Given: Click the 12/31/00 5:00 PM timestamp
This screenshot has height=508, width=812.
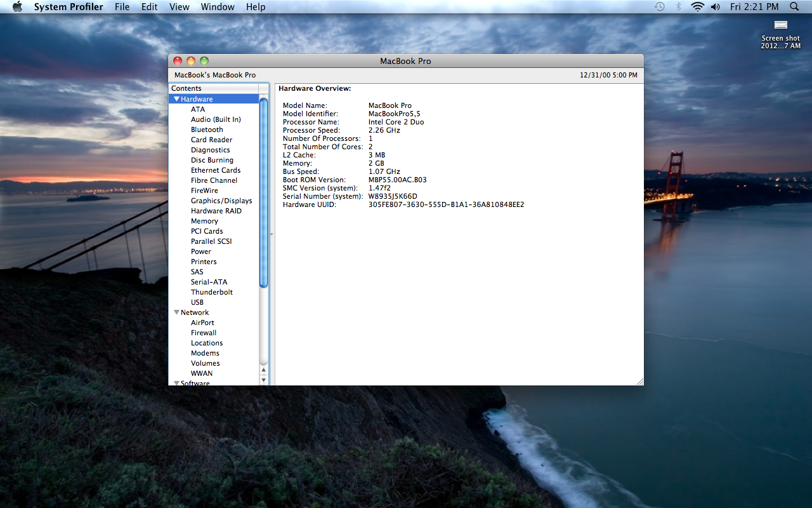Looking at the screenshot, I should click(608, 75).
